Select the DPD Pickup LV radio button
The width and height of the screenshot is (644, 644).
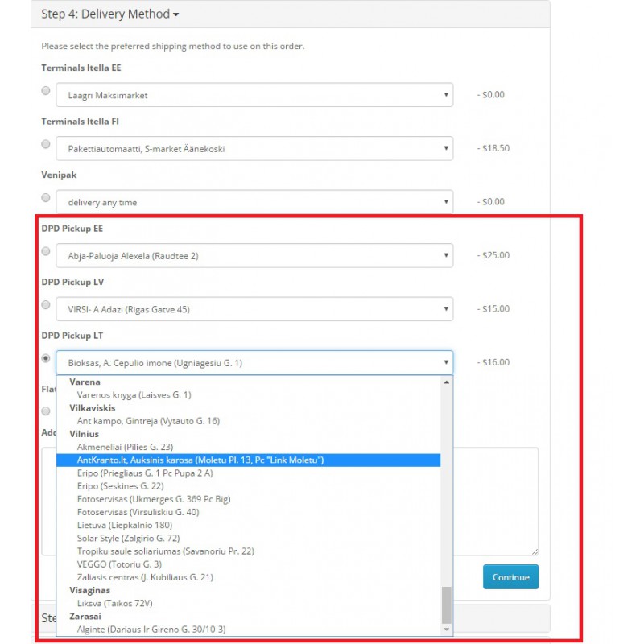(46, 304)
